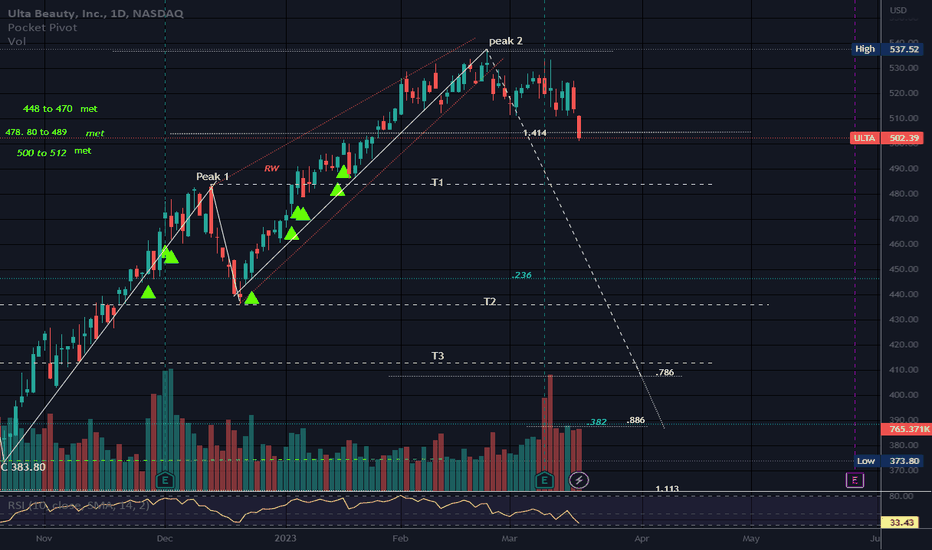
Task: Click the May date axis label
Action: 751,539
